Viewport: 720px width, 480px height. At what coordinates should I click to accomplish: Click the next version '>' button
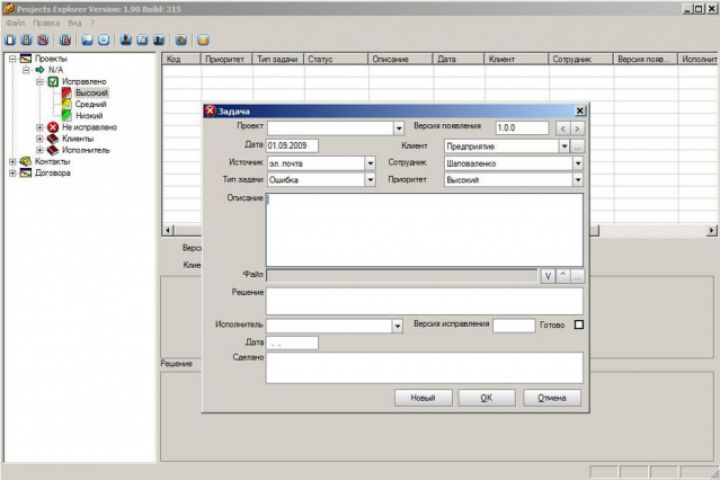pos(577,129)
